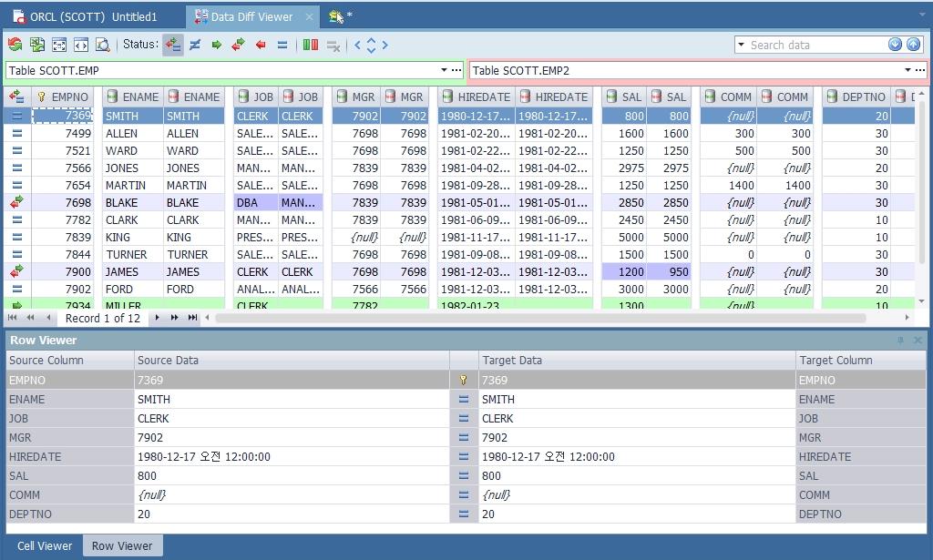Image resolution: width=933 pixels, height=560 pixels.
Task: Toggle the not-equal rows status filter
Action: (x=195, y=45)
